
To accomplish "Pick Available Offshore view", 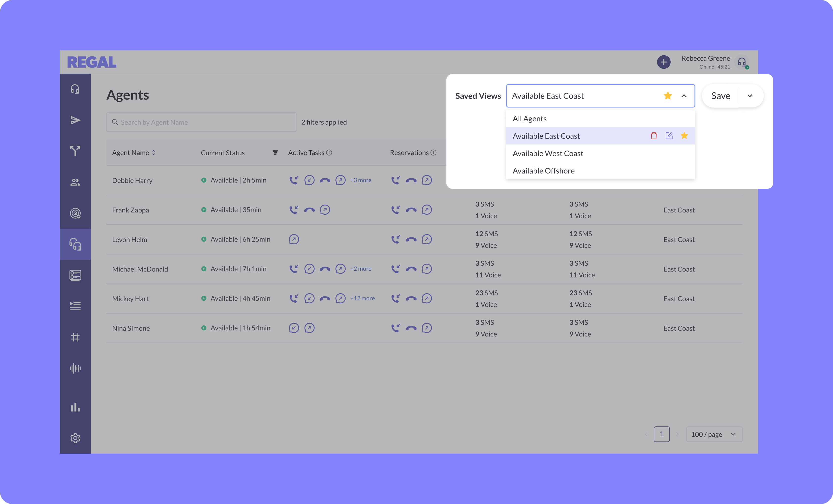I will coord(543,171).
